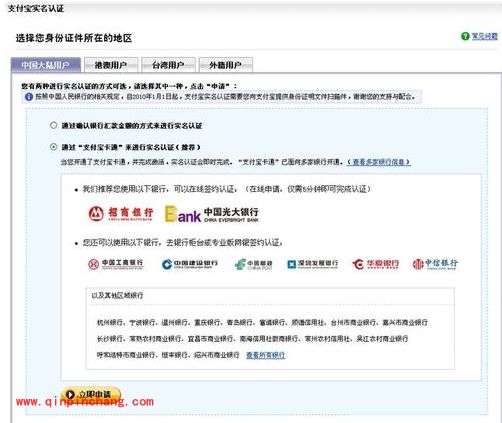Click the blue info icon in notice bar
The width and height of the screenshot is (502, 423).
click(x=29, y=97)
